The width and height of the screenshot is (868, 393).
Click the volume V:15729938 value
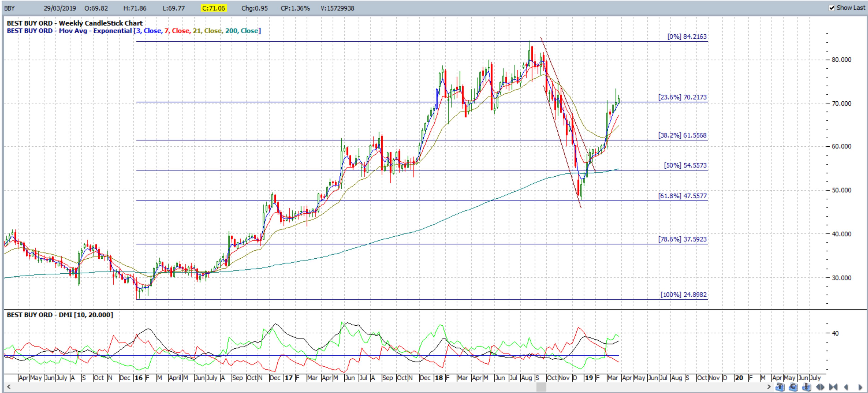point(337,8)
